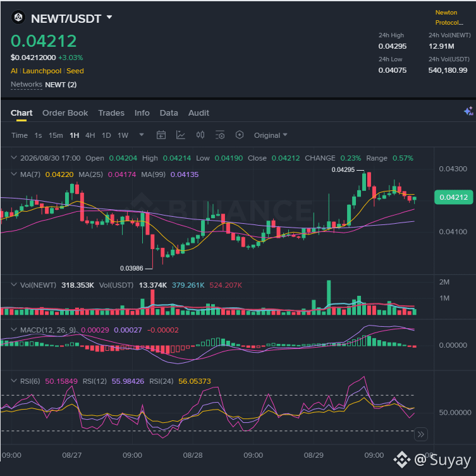Switch to the Chart tab
Viewport: 476px width, 476px height.
pyautogui.click(x=21, y=113)
